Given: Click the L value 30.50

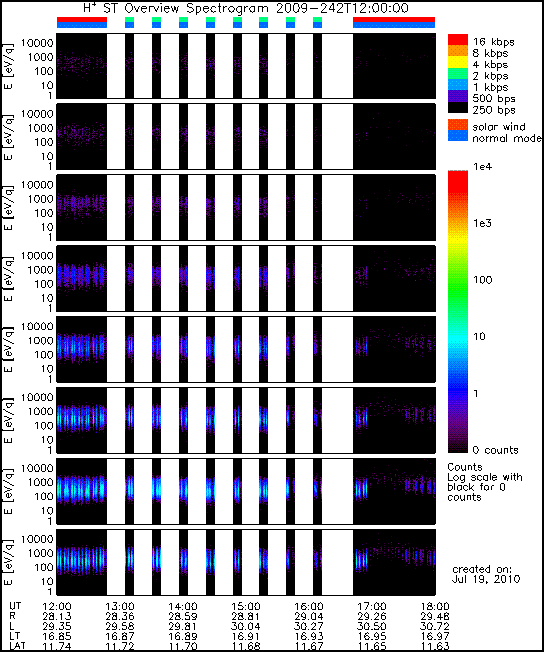Looking at the screenshot, I should [372, 626].
